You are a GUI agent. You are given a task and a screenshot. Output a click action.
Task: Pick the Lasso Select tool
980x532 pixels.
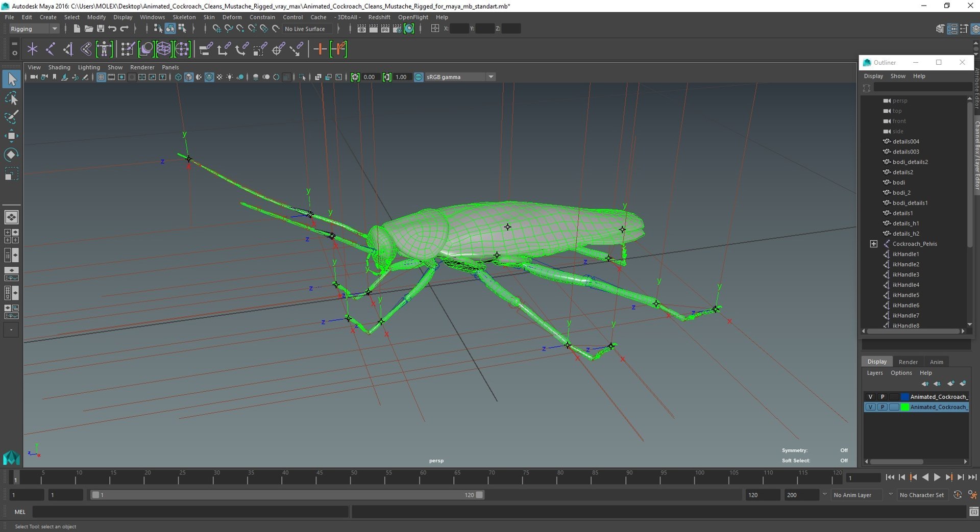[11, 98]
